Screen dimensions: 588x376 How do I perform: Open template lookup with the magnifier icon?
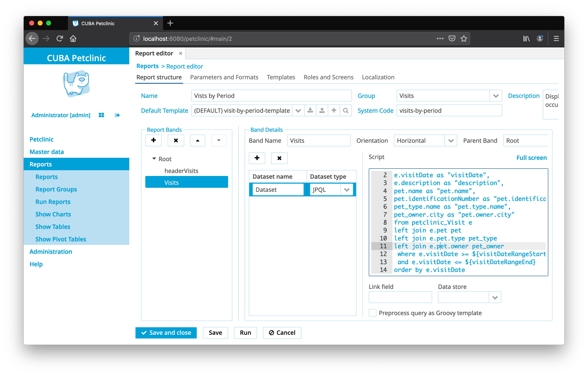click(x=346, y=110)
